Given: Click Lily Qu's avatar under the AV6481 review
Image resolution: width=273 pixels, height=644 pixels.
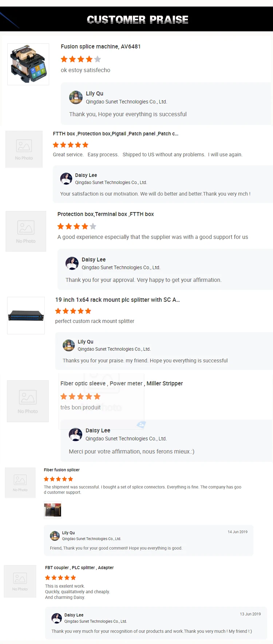Looking at the screenshot, I should click(x=76, y=97).
